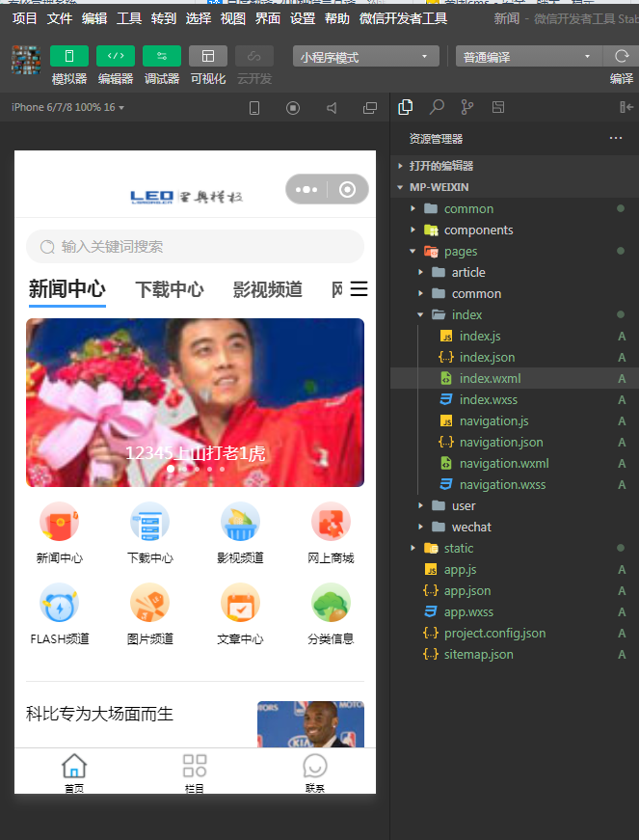Tap the 下载中心 tab in simulator
The width and height of the screenshot is (639, 840).
click(x=169, y=289)
